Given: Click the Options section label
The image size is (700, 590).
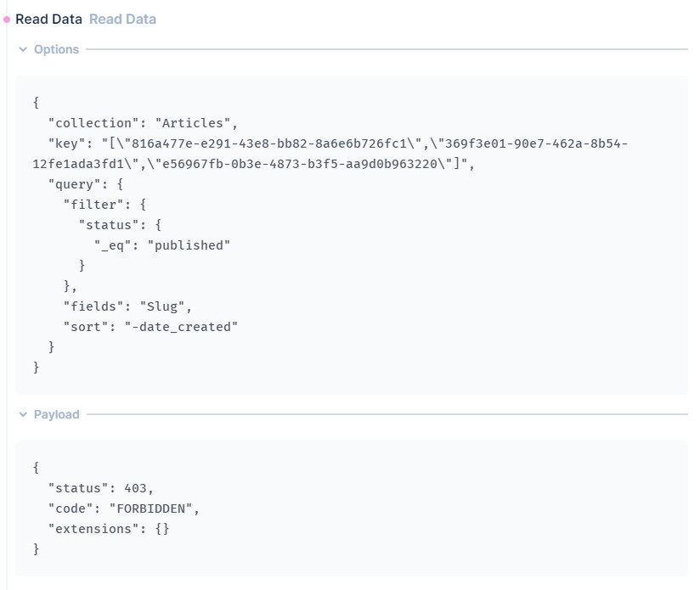Looking at the screenshot, I should coord(56,49).
